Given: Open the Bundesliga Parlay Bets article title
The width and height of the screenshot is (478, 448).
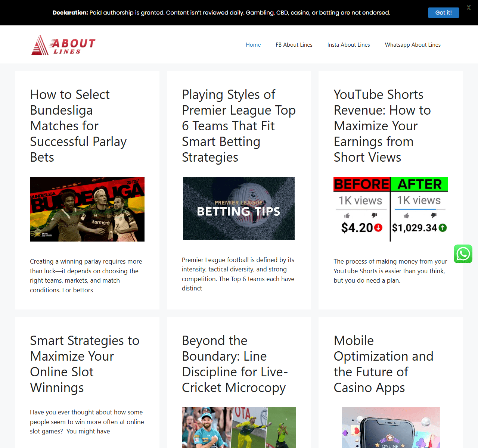Looking at the screenshot, I should tap(78, 126).
